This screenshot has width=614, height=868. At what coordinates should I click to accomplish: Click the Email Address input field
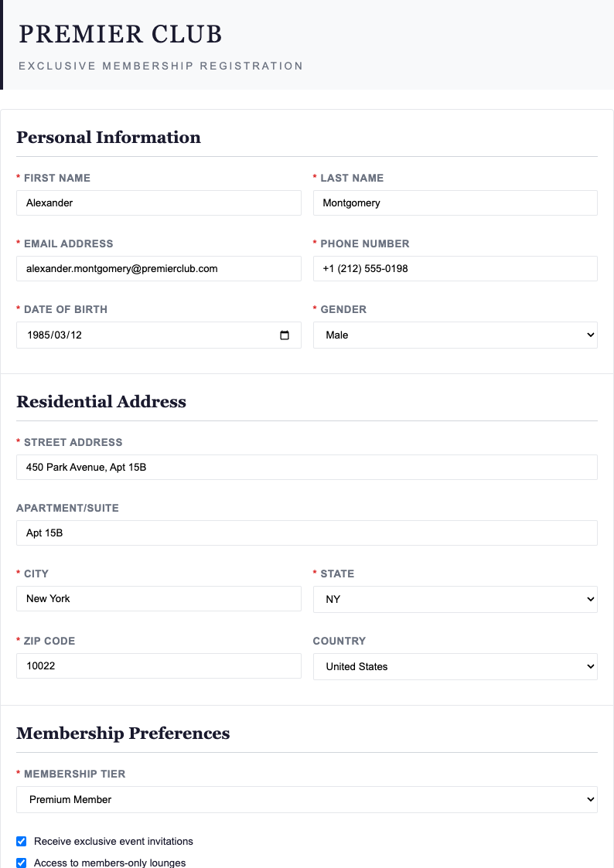pos(159,268)
